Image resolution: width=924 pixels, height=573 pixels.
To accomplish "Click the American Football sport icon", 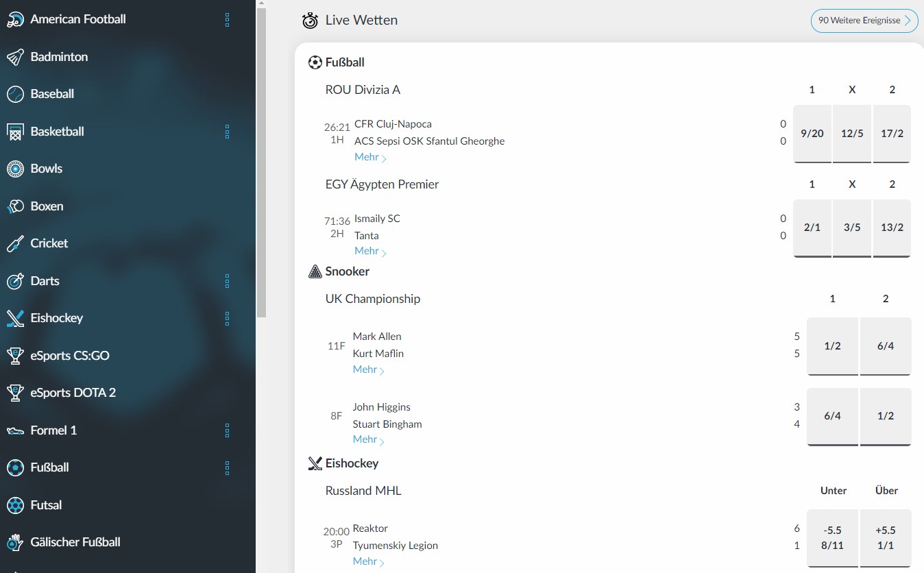I will point(15,20).
